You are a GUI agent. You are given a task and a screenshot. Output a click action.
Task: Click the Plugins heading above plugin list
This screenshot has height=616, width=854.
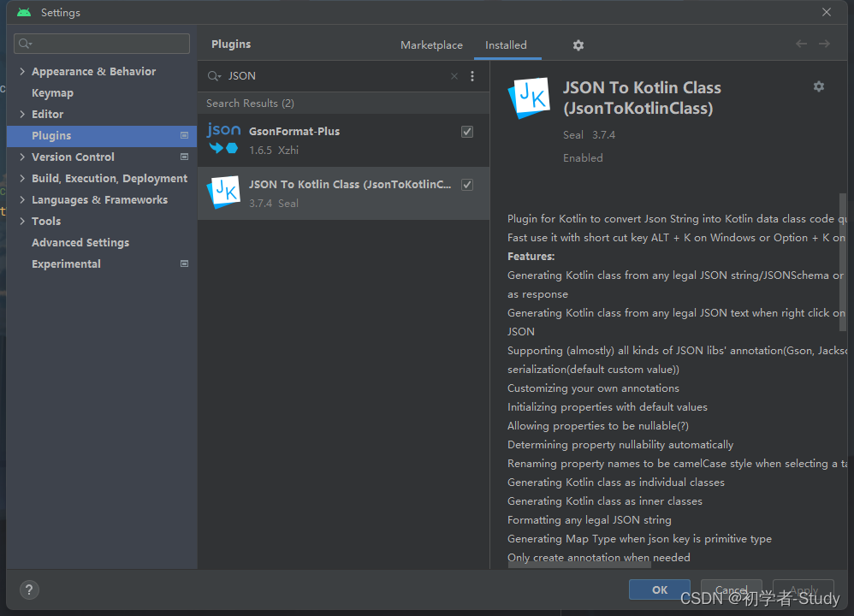tap(231, 44)
